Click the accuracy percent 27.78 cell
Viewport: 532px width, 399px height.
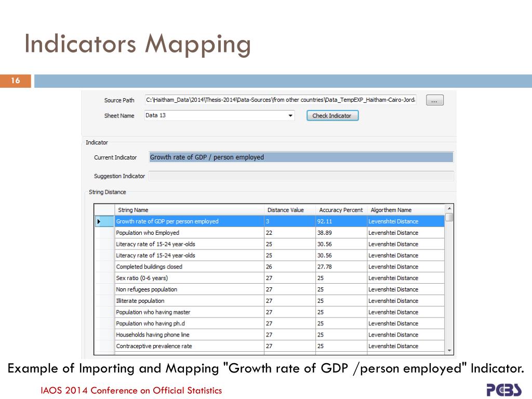coord(341,267)
